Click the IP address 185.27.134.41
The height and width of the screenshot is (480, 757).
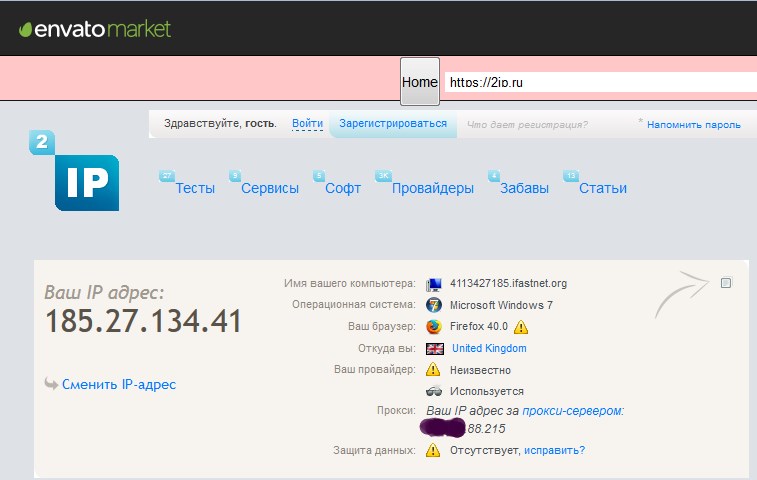(143, 321)
